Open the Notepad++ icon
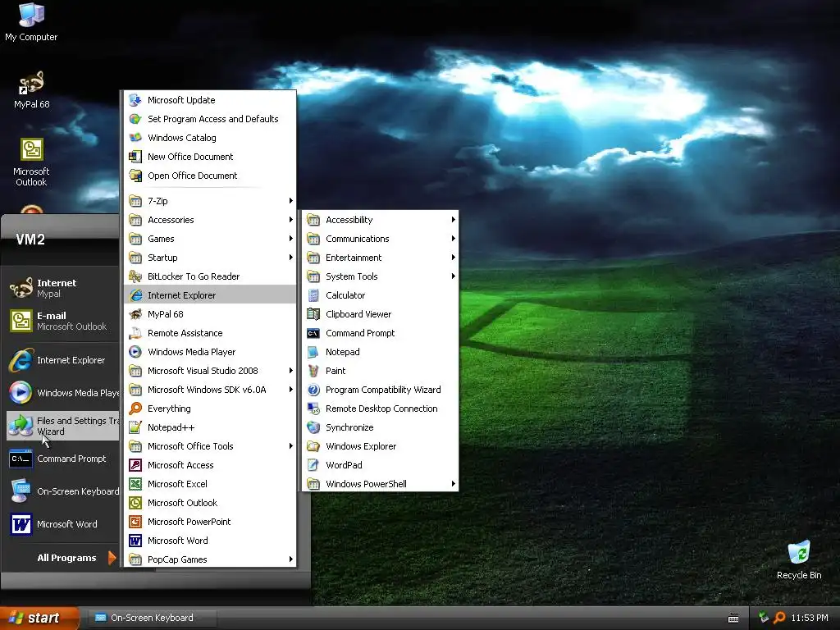Image resolution: width=840 pixels, height=630 pixels. [135, 427]
